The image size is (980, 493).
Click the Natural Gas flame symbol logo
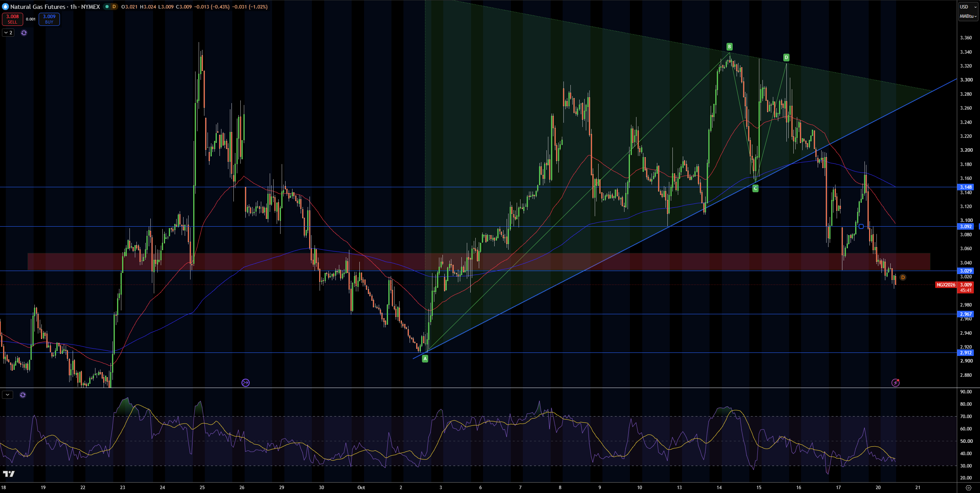pyautogui.click(x=5, y=7)
